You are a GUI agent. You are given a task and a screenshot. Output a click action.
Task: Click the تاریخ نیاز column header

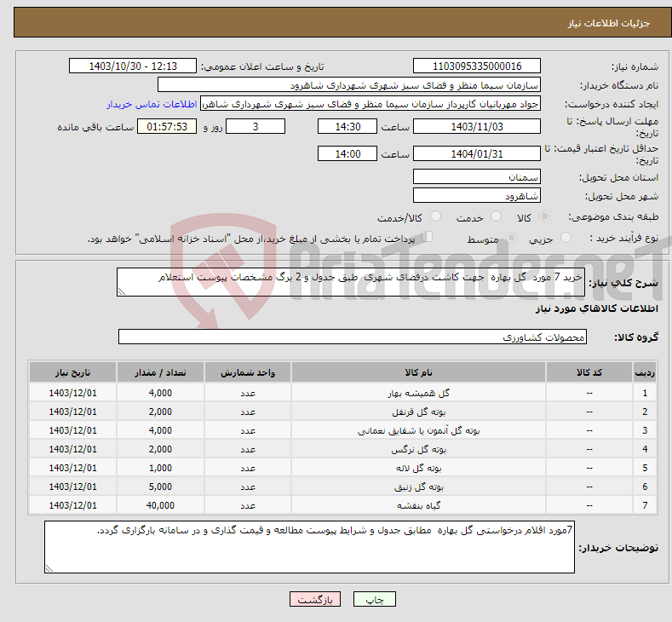(73, 372)
